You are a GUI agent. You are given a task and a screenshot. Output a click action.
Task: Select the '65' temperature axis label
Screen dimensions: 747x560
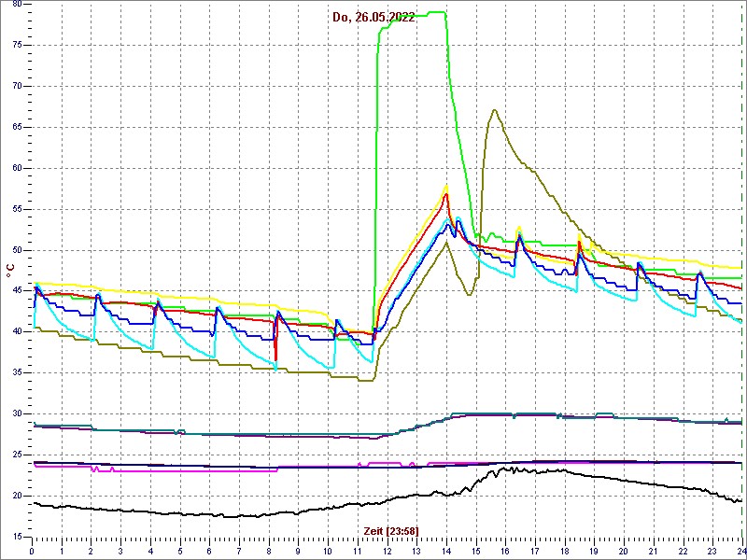[x=16, y=127]
